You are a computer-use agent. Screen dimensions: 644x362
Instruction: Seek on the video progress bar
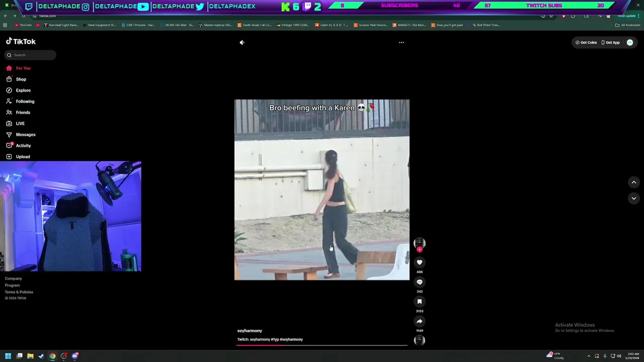[x=322, y=345]
